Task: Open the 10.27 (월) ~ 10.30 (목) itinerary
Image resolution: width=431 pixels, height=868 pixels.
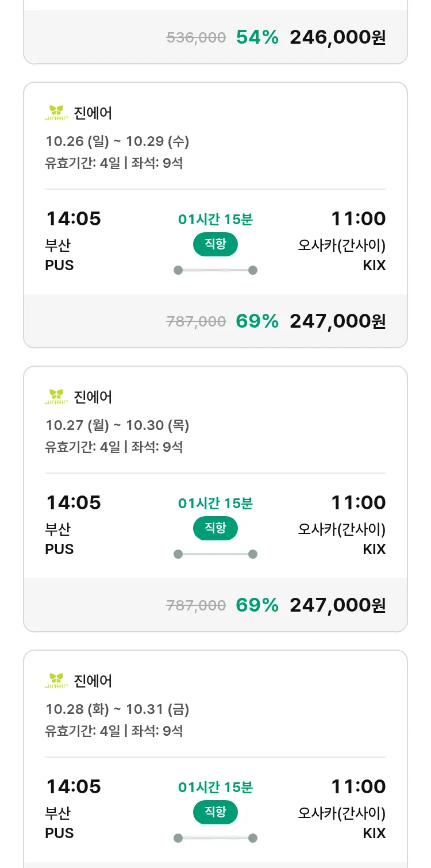Action: point(117,425)
